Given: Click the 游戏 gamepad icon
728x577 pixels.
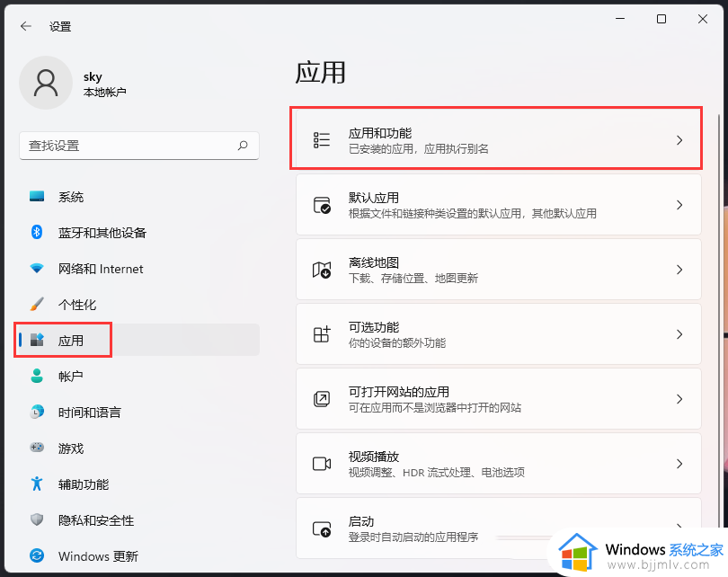Looking at the screenshot, I should click(37, 448).
